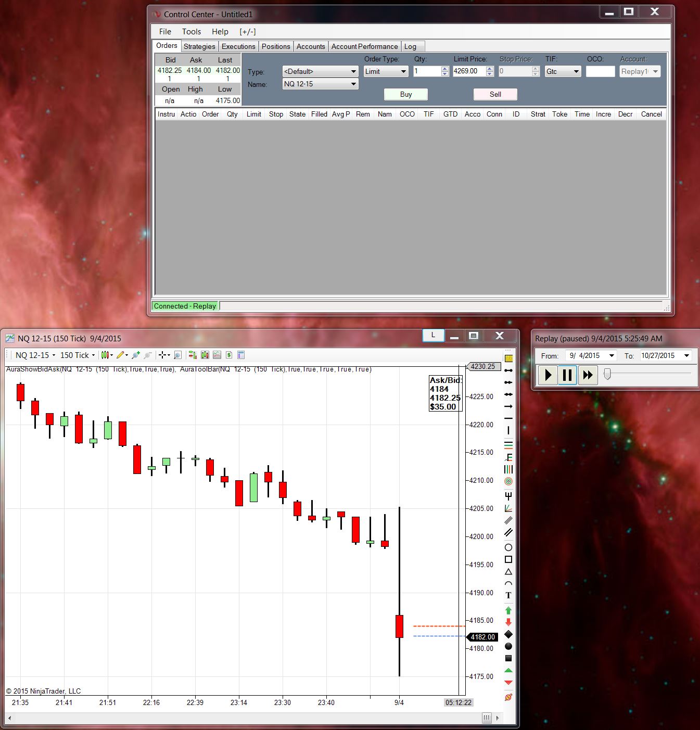The image size is (700, 730).
Task: Open the 150 Tick interval dropdown
Action: pyautogui.click(x=78, y=355)
